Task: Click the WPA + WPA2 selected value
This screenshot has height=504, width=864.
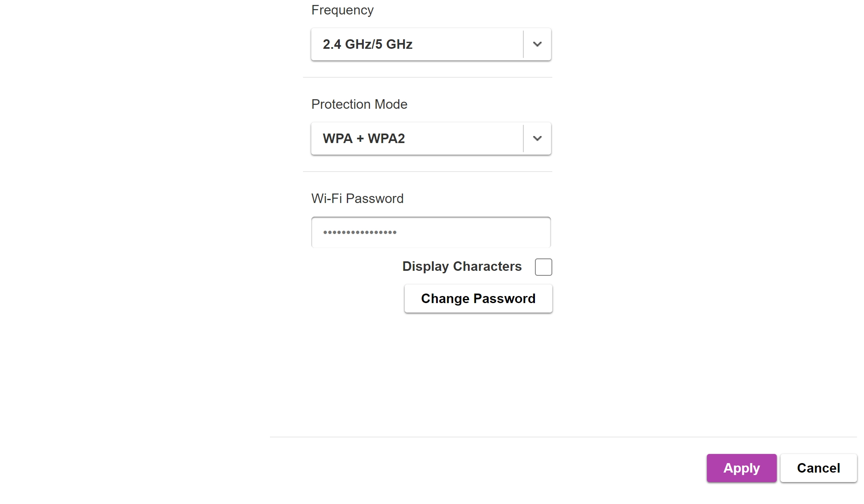Action: pos(364,139)
